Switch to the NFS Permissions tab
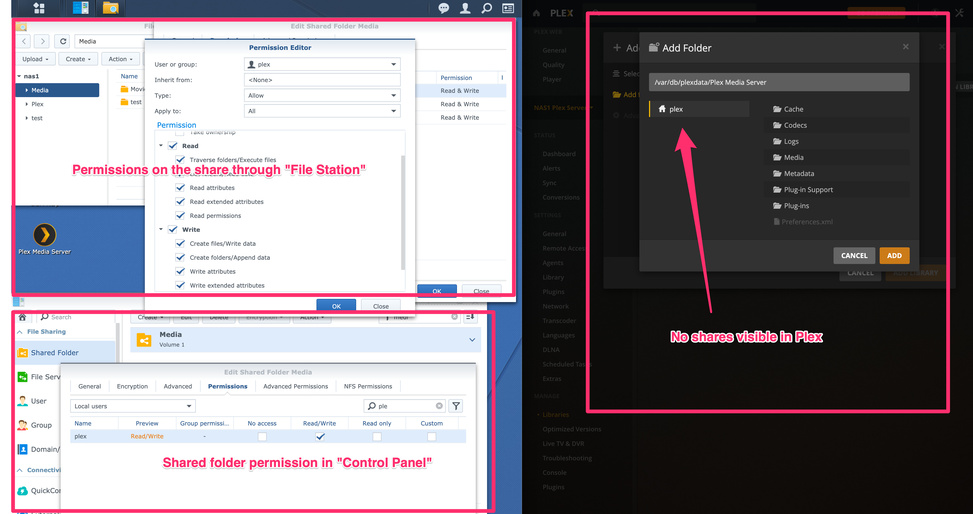This screenshot has height=514, width=973. [x=368, y=386]
